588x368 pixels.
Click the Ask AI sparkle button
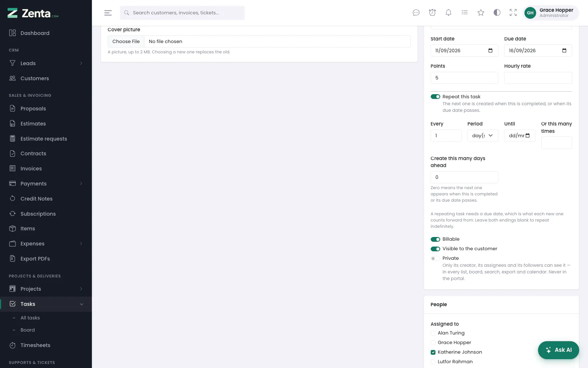pos(558,350)
